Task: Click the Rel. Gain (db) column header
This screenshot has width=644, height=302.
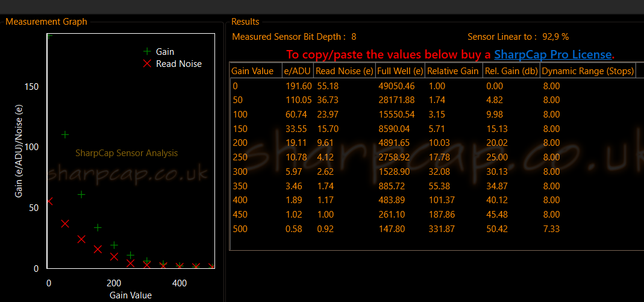Action: click(x=511, y=71)
